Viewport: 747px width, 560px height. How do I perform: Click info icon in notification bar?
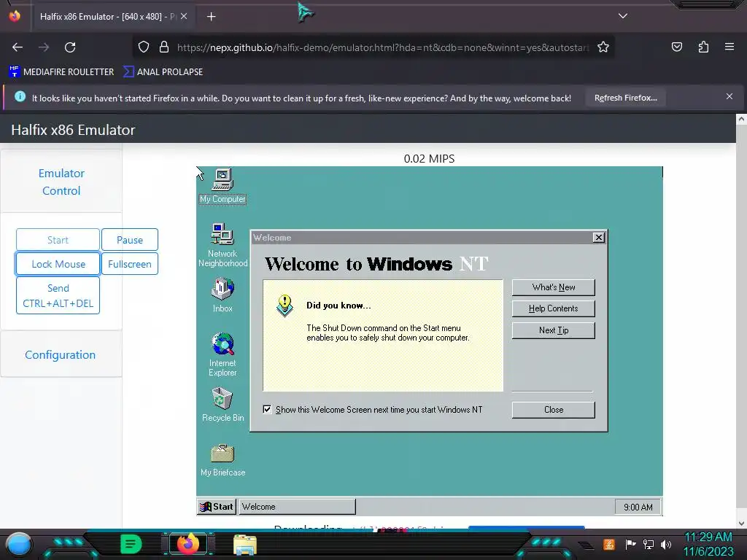[20, 97]
